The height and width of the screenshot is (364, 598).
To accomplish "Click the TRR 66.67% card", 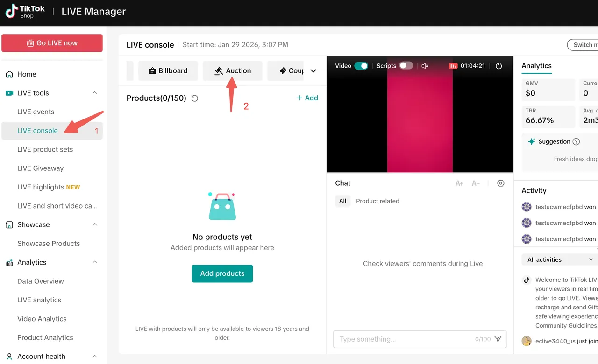I will [x=548, y=117].
